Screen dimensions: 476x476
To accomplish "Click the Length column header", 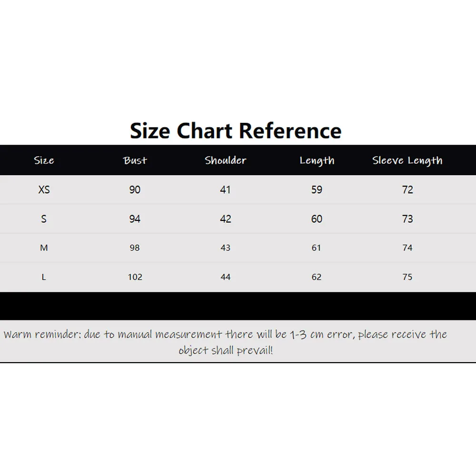I will click(x=317, y=160).
